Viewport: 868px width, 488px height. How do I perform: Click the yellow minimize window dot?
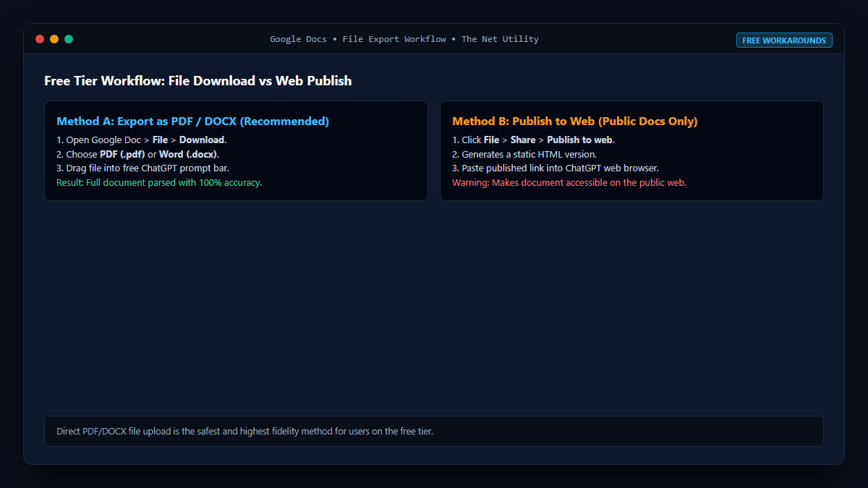coord(54,39)
